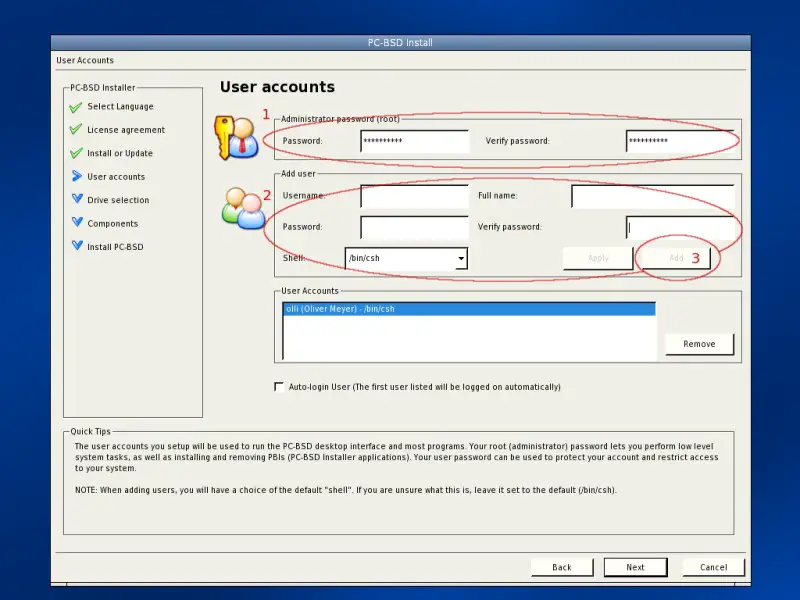Click the blue marker beside Components
The height and width of the screenshot is (600, 800).
click(x=77, y=222)
